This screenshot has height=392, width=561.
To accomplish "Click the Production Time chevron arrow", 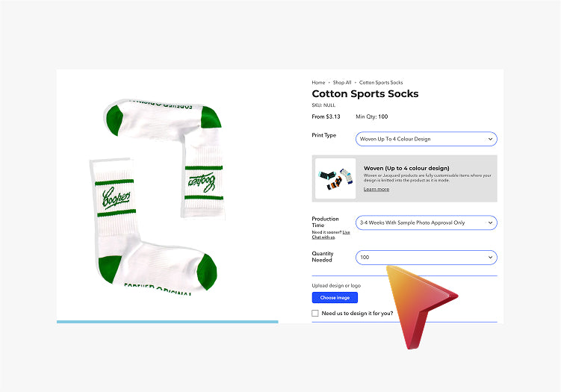I will click(490, 223).
